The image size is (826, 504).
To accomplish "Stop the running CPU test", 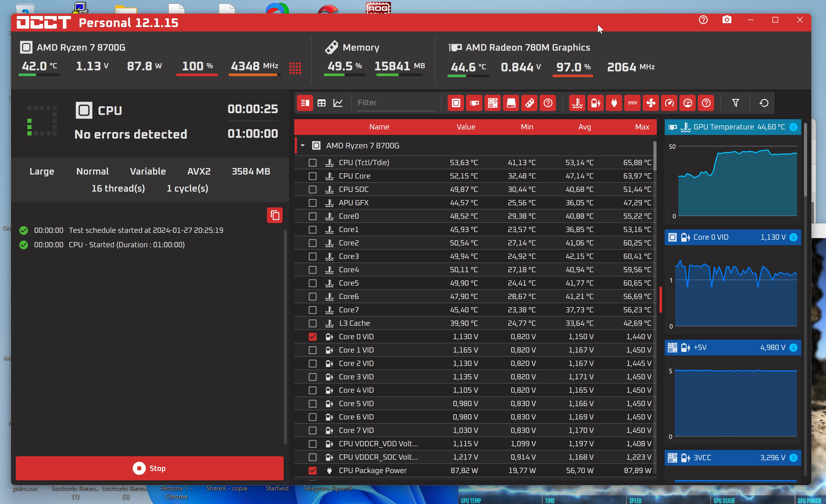I will coord(149,468).
